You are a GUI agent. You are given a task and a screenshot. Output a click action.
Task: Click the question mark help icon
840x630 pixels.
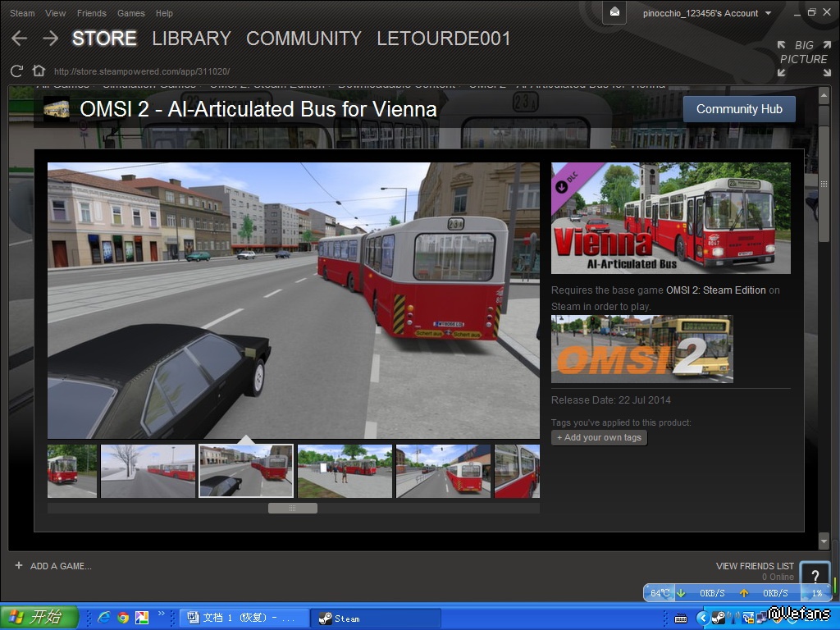point(814,576)
